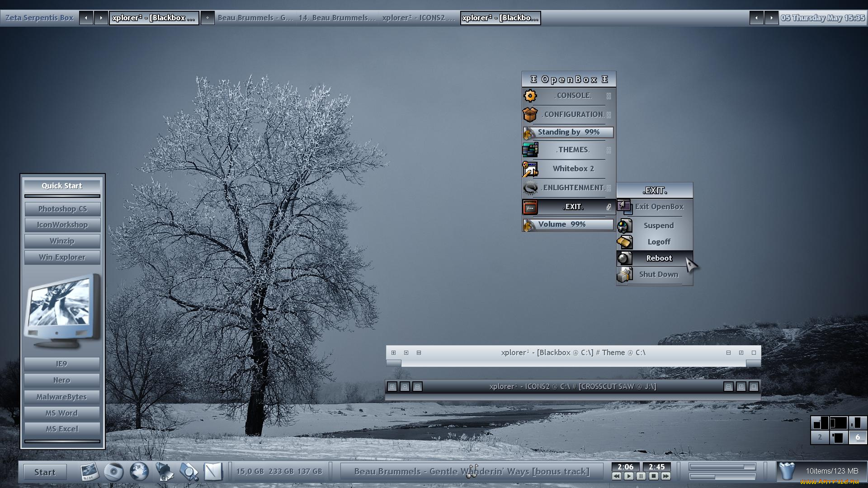Select Exit OpenBox from the Exit menu
Viewport: 868px width, 488px height.
click(x=659, y=206)
